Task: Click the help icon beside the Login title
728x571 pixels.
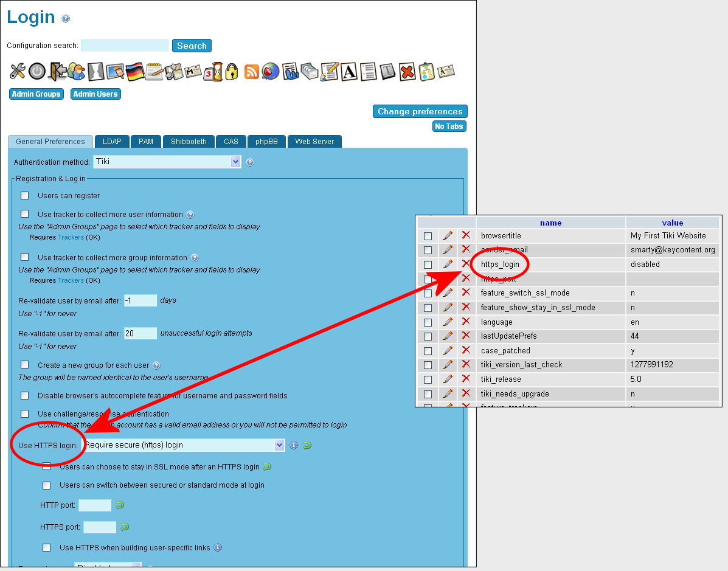Action: click(x=66, y=19)
